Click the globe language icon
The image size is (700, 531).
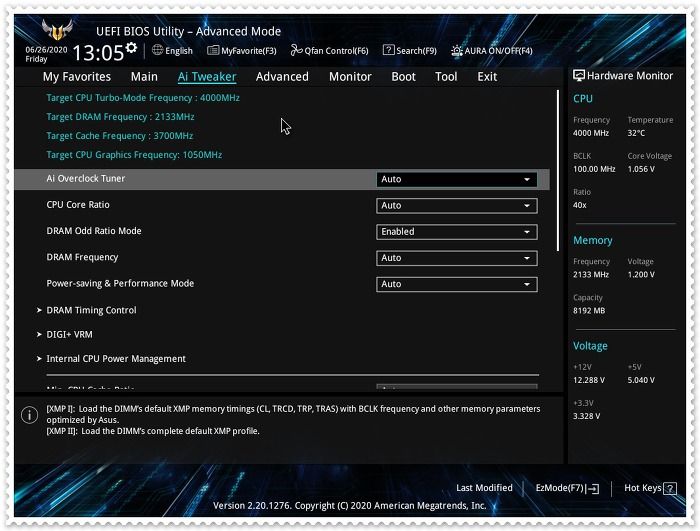157,50
